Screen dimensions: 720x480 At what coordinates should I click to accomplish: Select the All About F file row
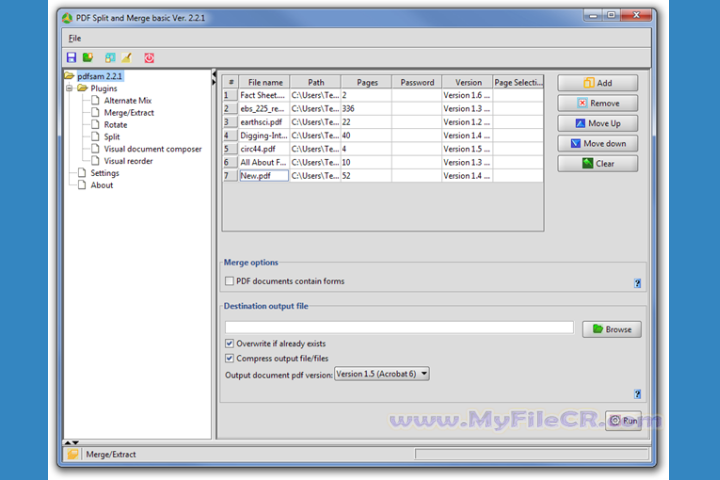point(383,162)
